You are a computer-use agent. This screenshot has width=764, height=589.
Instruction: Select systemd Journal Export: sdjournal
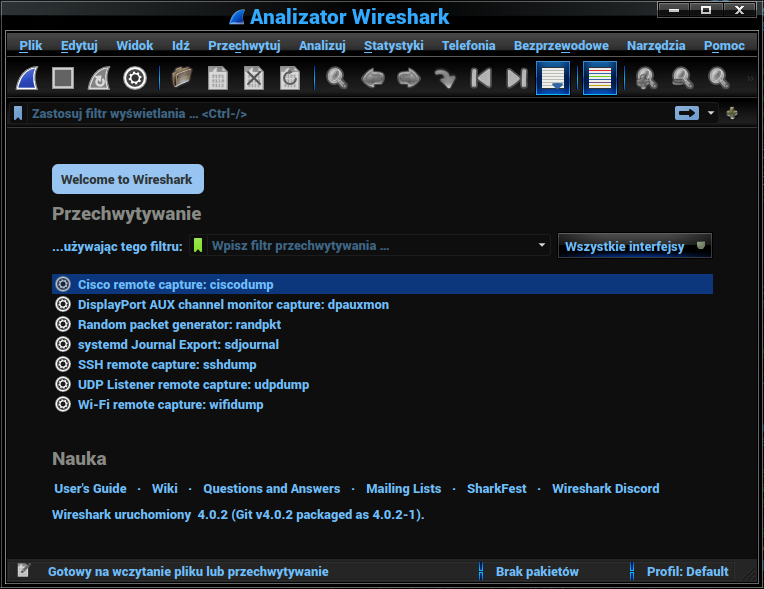coord(382,344)
